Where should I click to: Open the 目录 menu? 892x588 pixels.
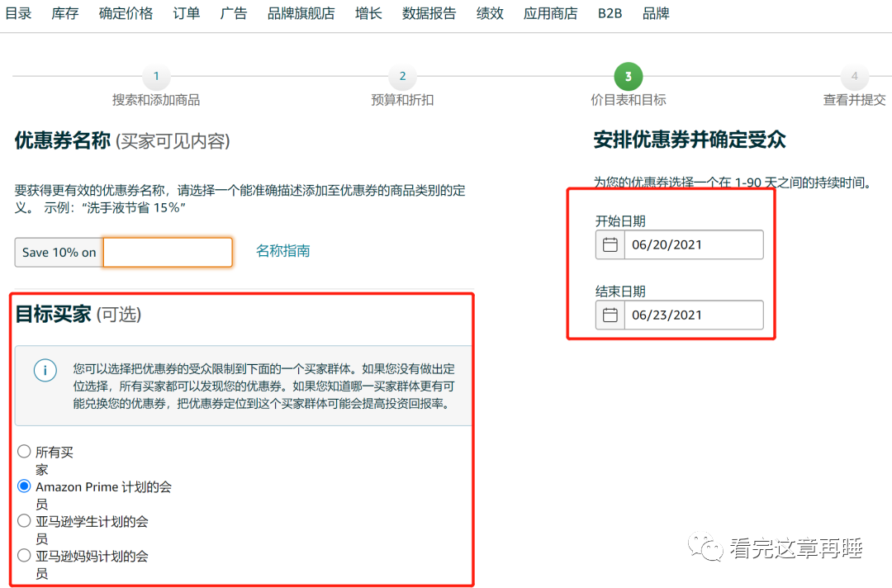pyautogui.click(x=18, y=13)
